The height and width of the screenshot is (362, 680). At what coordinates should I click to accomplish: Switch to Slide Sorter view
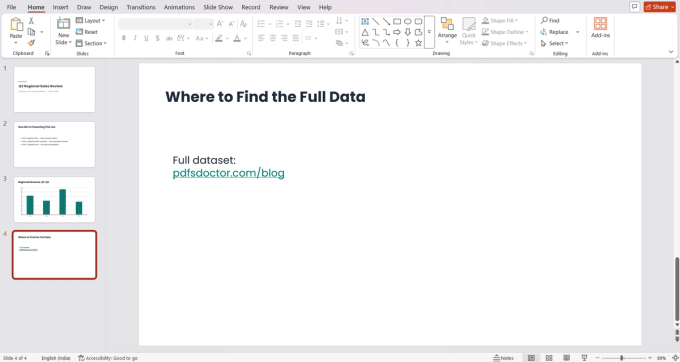pos(549,358)
